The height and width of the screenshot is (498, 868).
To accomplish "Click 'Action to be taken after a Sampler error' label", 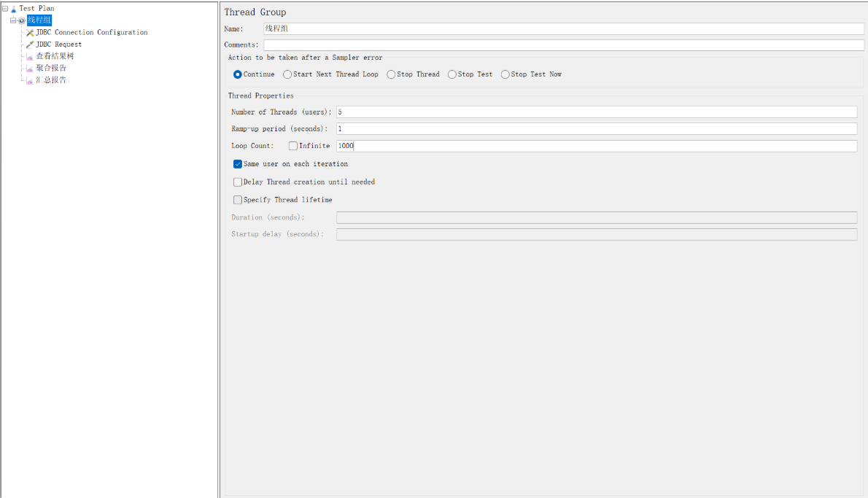I will point(305,58).
